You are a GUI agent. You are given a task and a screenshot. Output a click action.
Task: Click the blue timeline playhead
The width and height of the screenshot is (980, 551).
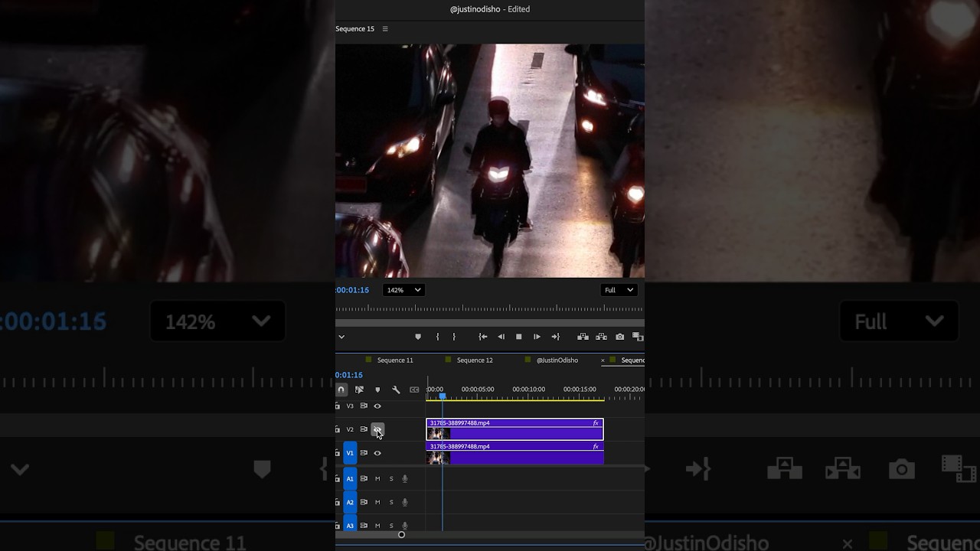click(443, 396)
